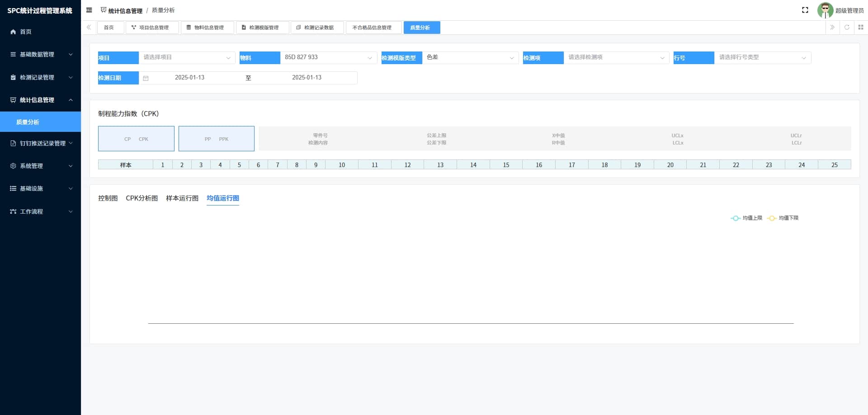
Task: Open the tab grid options icon
Action: pos(861,28)
